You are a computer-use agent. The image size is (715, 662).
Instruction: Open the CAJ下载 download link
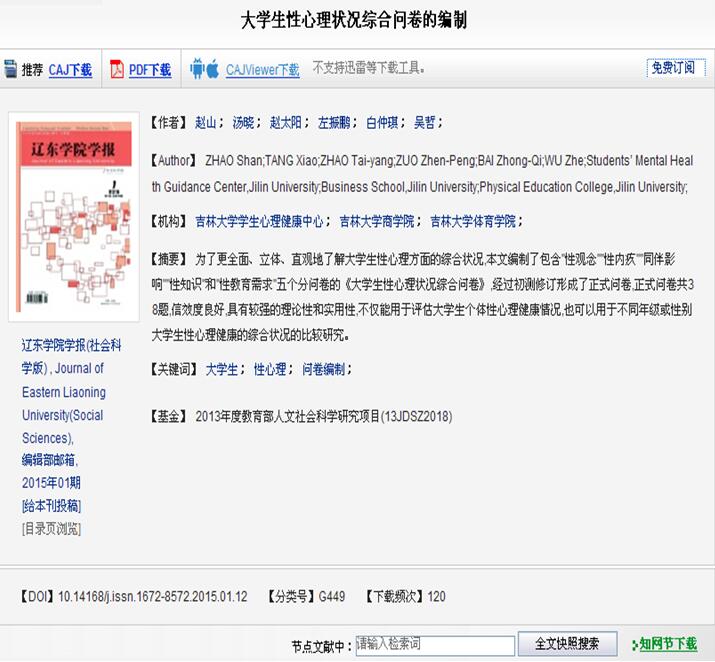click(x=70, y=70)
